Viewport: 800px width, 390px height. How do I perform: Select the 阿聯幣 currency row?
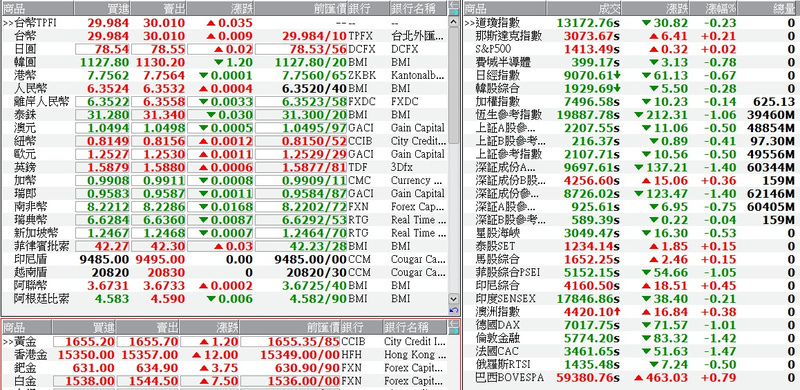[x=224, y=285]
